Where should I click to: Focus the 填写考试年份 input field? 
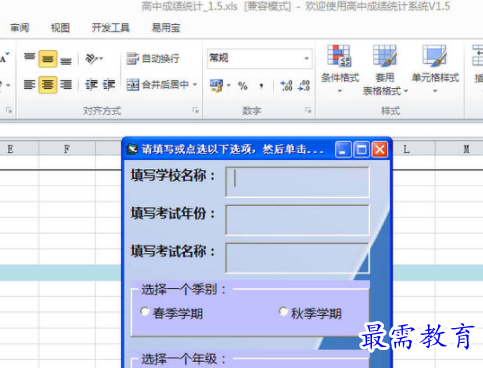[297, 220]
